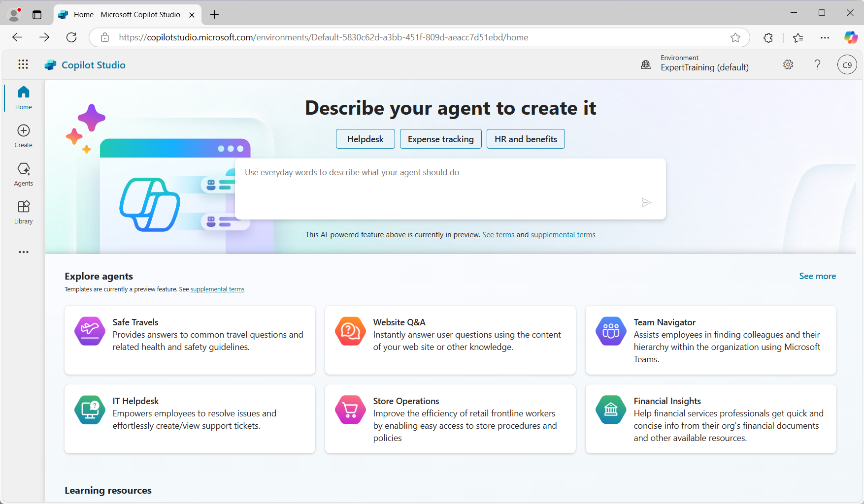Viewport: 864px width, 504px height.
Task: Click the sidebar ellipsis for more options
Action: 23,252
